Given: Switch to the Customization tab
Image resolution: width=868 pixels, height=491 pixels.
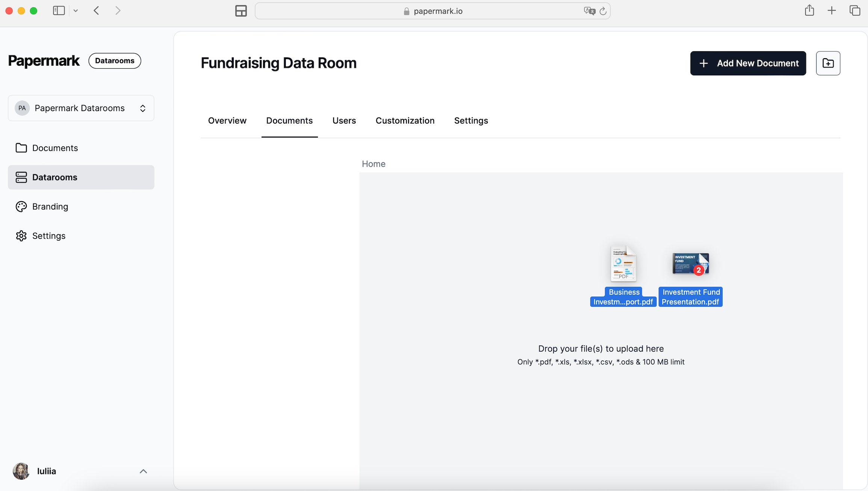Looking at the screenshot, I should [x=405, y=120].
